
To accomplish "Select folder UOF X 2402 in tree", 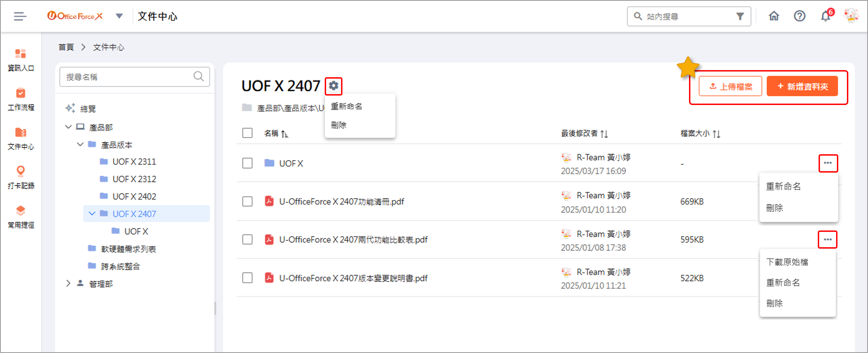I will pos(134,197).
